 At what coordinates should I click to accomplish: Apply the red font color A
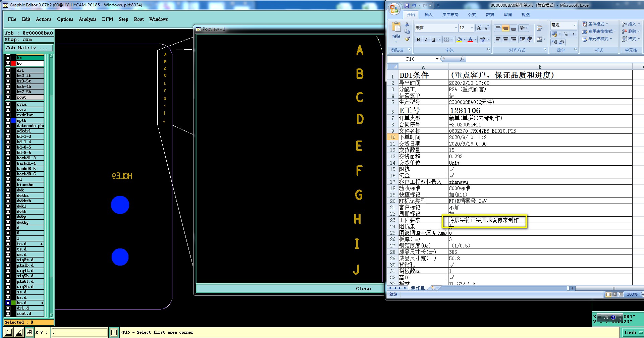[470, 40]
